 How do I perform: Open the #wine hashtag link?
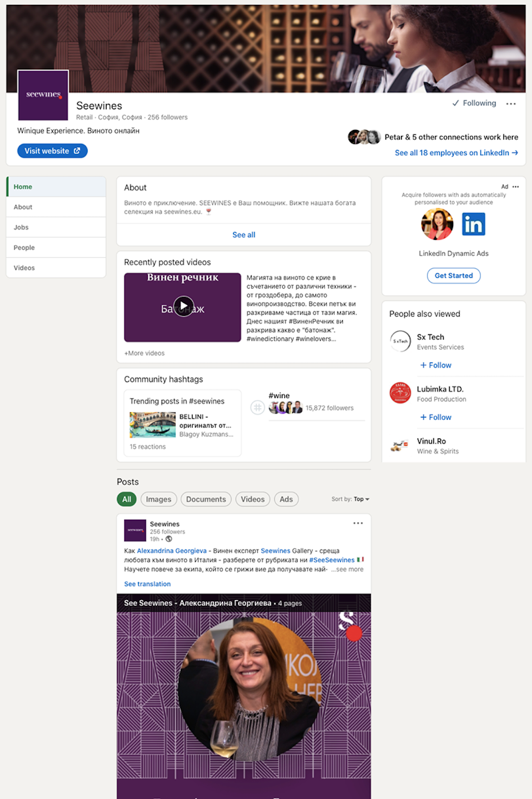pyautogui.click(x=279, y=396)
